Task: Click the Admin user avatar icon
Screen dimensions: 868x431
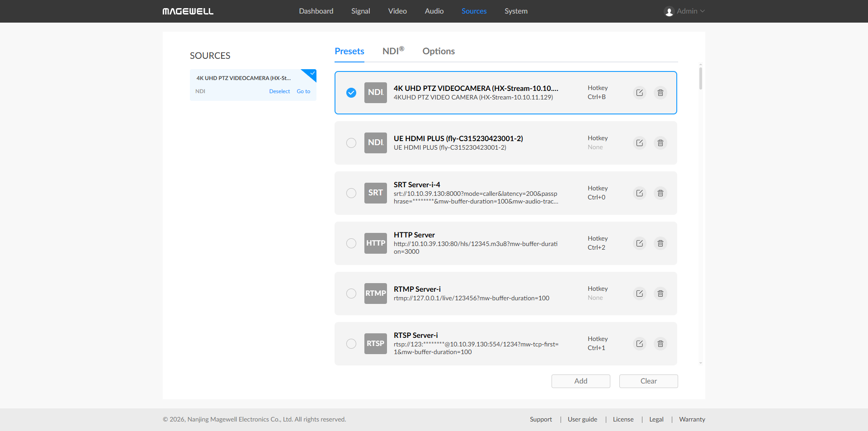Action: (669, 12)
